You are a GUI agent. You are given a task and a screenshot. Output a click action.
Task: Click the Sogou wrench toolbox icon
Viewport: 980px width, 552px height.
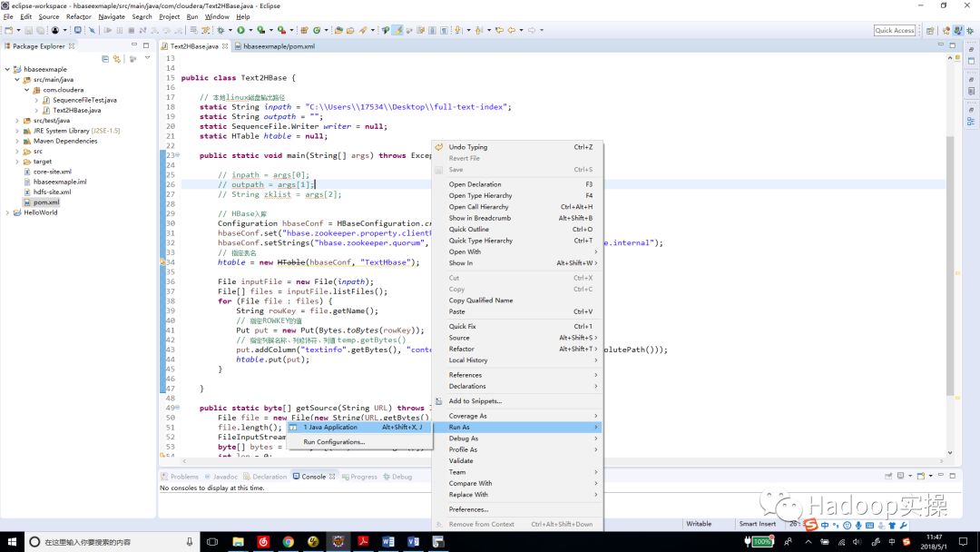point(904,525)
